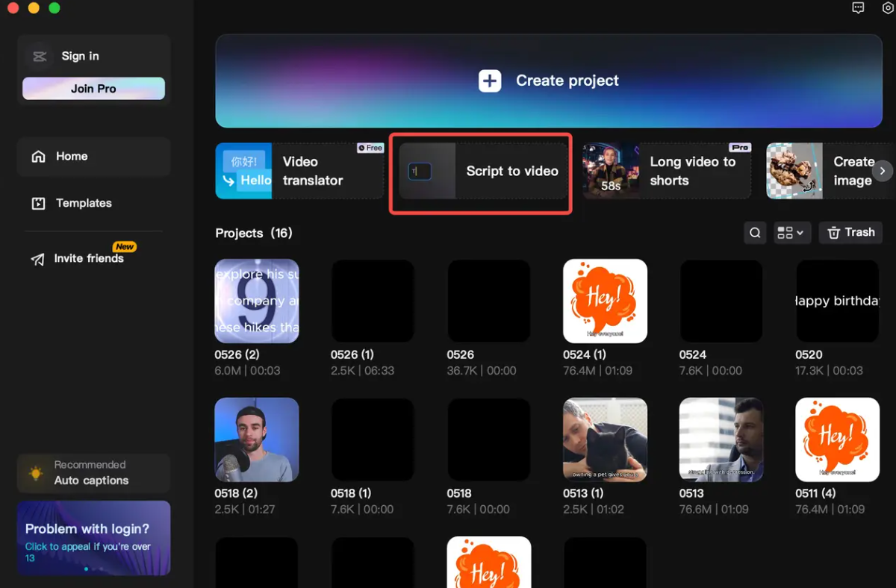Select the Home icon in the sidebar
Viewport: 896px width, 588px height.
[38, 156]
